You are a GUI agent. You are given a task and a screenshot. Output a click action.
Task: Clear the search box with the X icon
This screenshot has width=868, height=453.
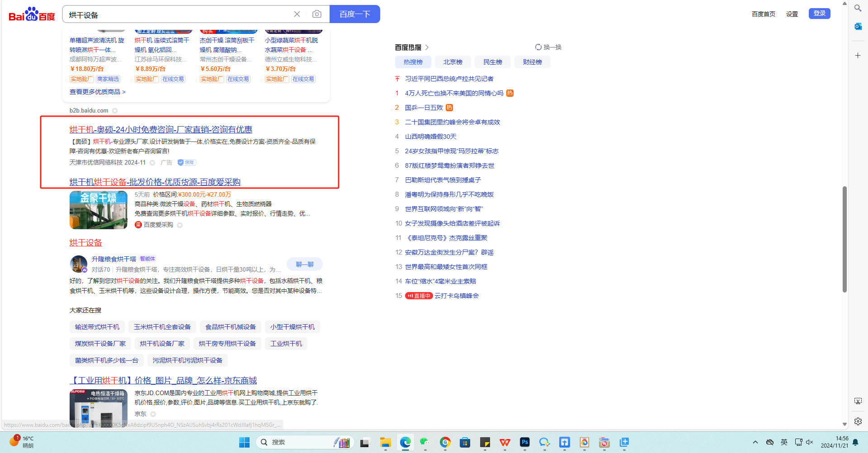297,14
